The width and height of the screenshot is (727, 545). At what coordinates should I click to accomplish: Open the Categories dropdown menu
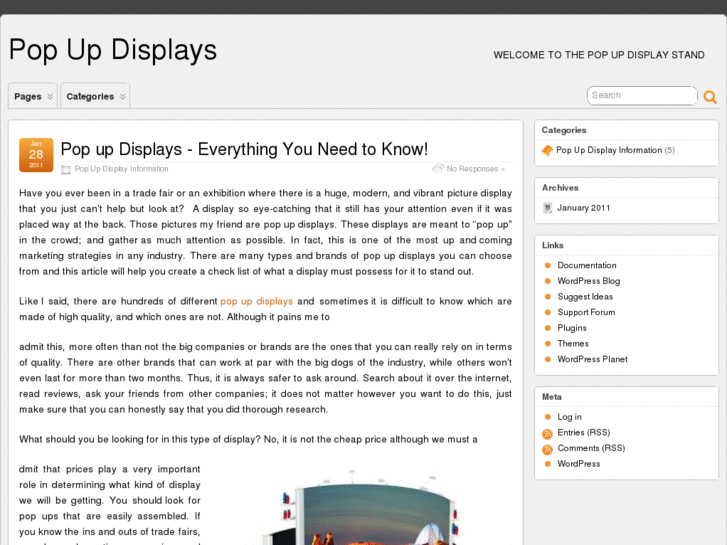coord(95,96)
